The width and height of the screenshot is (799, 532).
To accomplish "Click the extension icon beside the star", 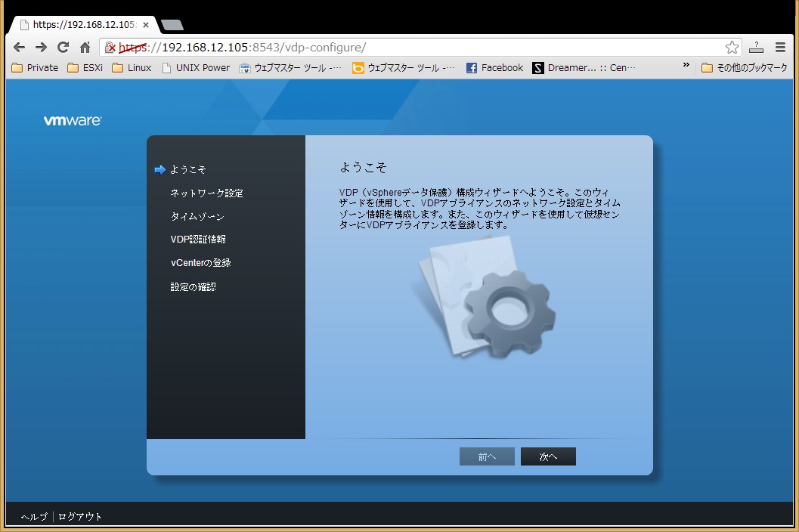I will 756,48.
